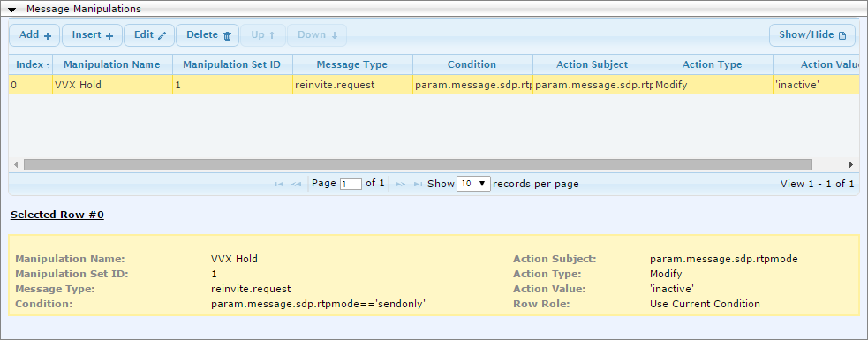Click the 'Selected Row #0' heading
The width and height of the screenshot is (868, 340).
pyautogui.click(x=57, y=215)
